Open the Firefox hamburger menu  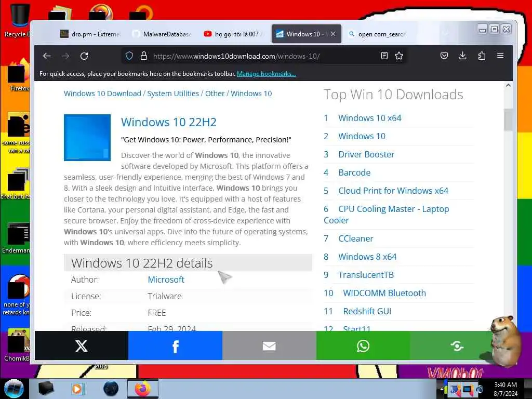tap(500, 56)
